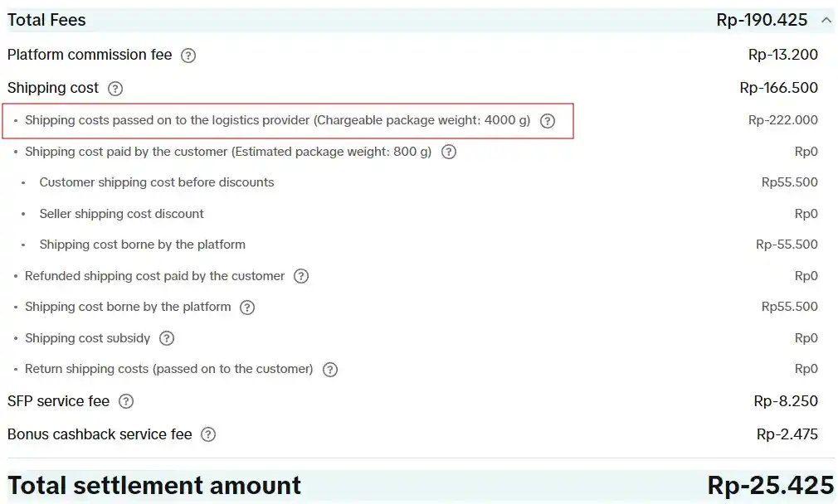838x504 pixels.
Task: Click help icon for estimated package weight
Action: click(x=449, y=152)
